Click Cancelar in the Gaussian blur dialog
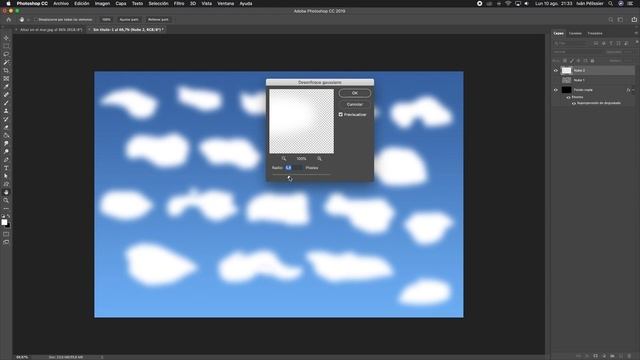The image size is (640, 360). 355,104
